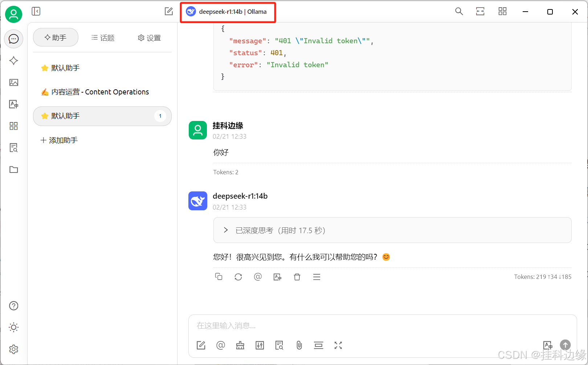Attach a file with paperclip icon

coord(299,345)
